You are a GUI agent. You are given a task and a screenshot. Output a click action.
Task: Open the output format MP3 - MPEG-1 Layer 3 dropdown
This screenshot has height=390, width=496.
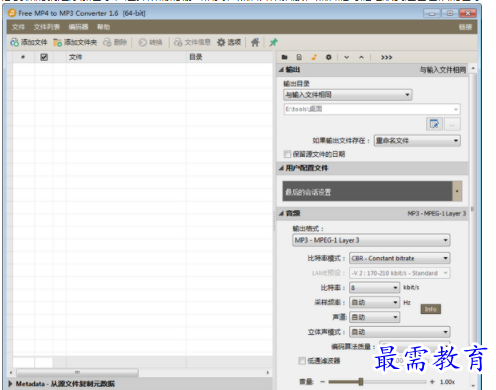371,240
